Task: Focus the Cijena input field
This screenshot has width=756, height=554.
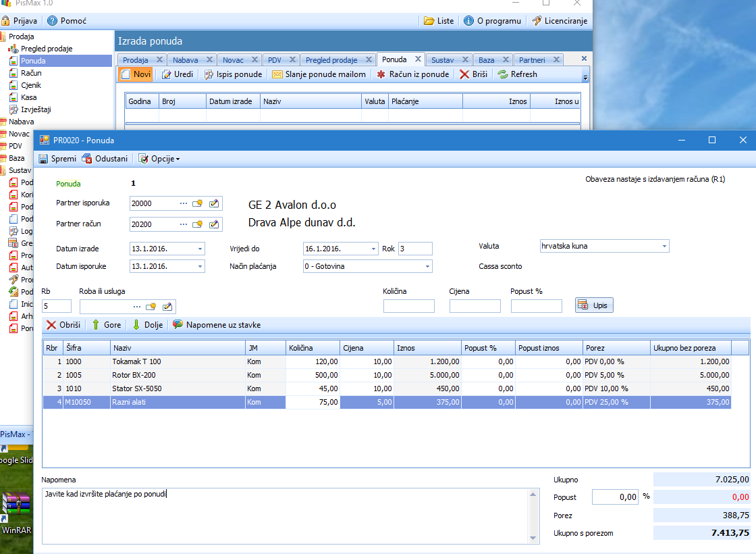Action: [475, 306]
